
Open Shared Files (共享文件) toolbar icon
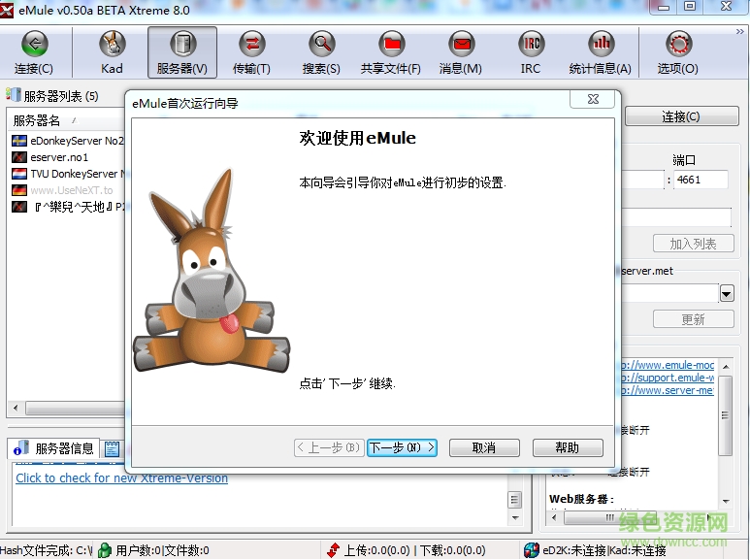click(391, 44)
